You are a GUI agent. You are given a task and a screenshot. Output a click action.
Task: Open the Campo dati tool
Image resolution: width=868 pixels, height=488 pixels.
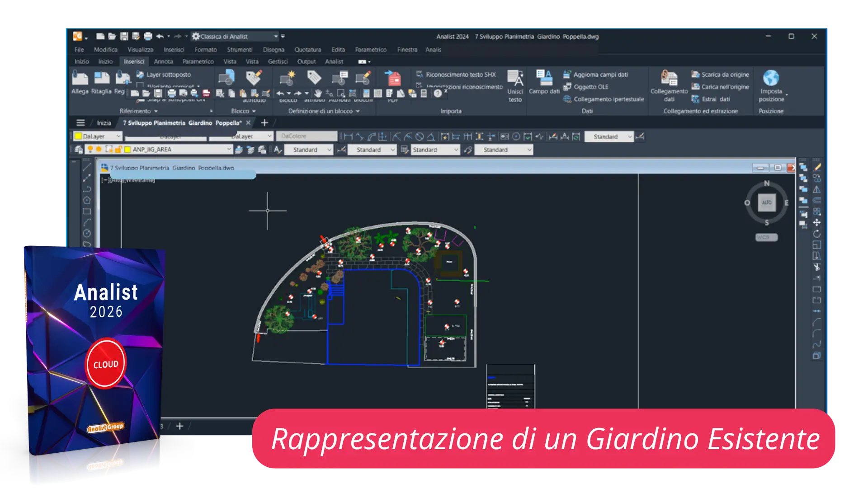[544, 78]
